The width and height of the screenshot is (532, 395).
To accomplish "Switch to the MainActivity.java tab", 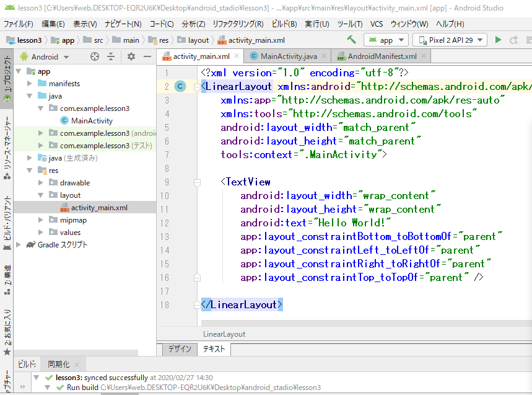I will click(289, 56).
